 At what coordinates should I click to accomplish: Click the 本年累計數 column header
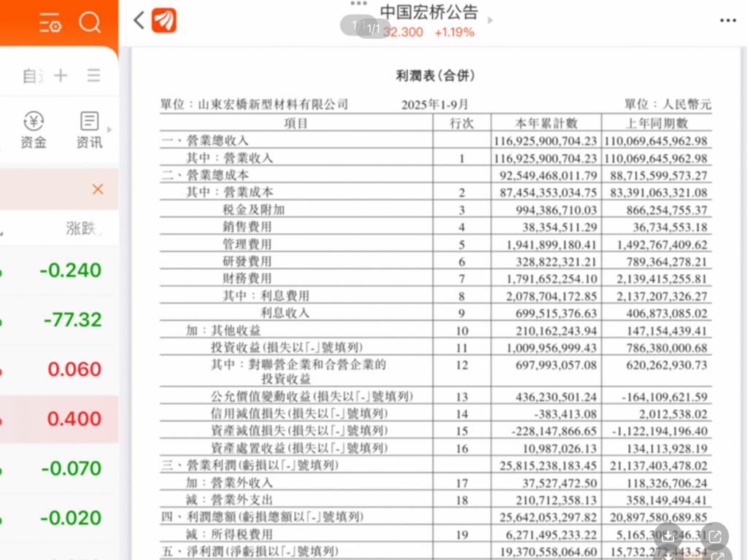pos(546,122)
